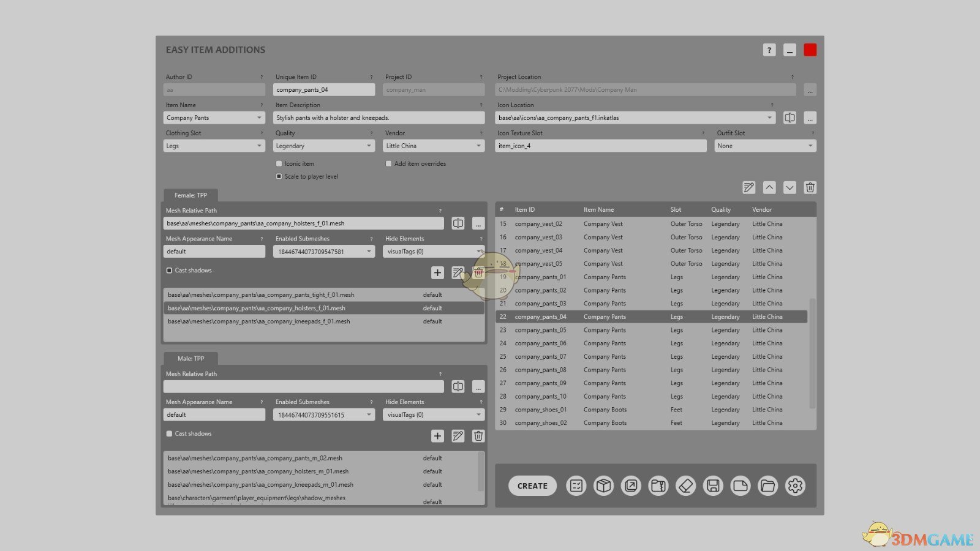Click the new file icon in bottom toolbar
The height and width of the screenshot is (551, 980).
pyautogui.click(x=741, y=485)
